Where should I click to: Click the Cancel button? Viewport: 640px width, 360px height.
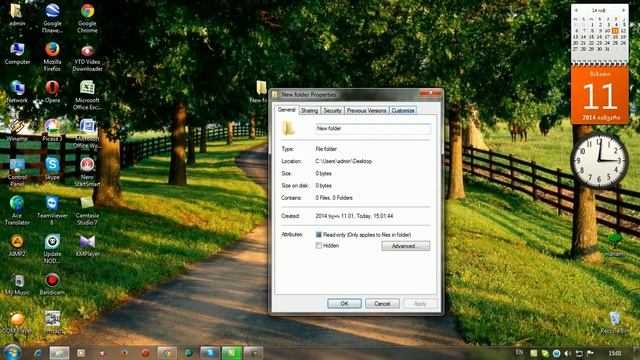pos(382,304)
